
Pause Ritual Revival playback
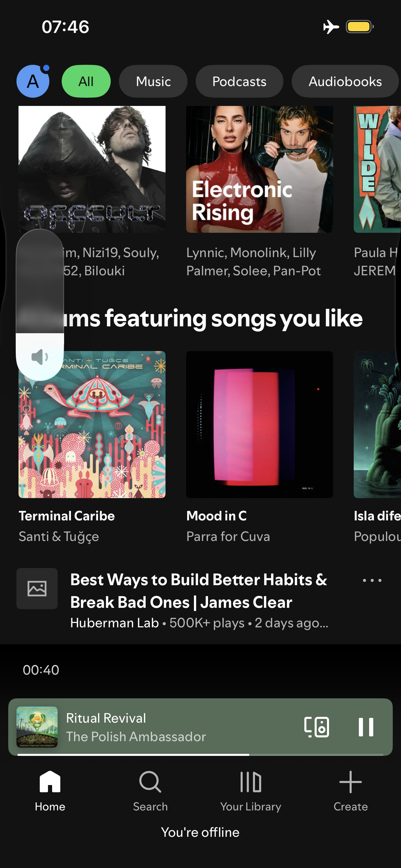[x=366, y=727]
